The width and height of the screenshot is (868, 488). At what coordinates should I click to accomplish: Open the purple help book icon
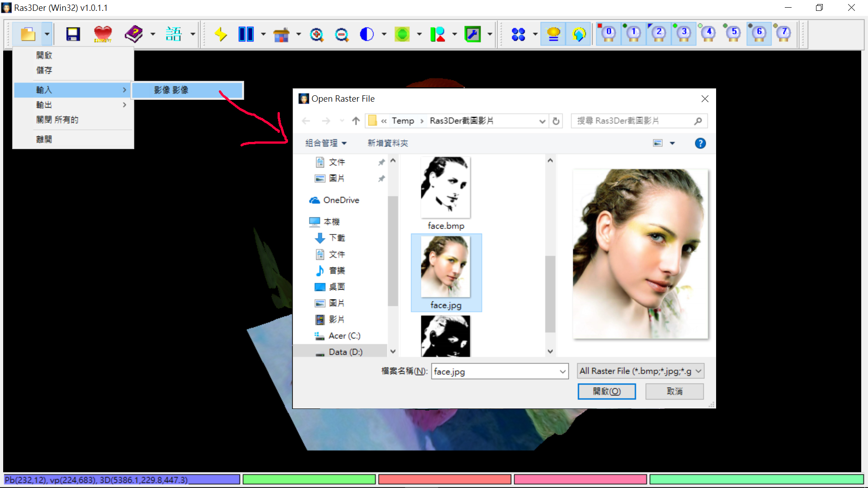134,34
